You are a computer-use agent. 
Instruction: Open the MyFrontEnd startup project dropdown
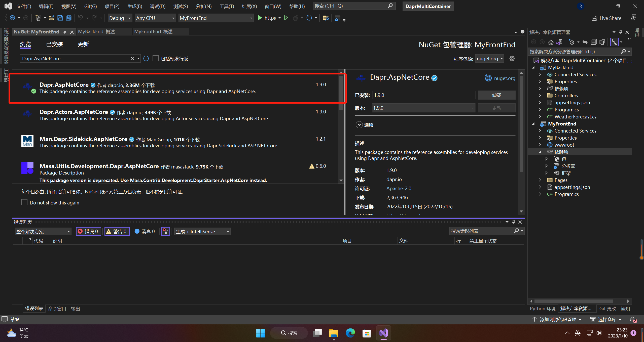(x=216, y=18)
